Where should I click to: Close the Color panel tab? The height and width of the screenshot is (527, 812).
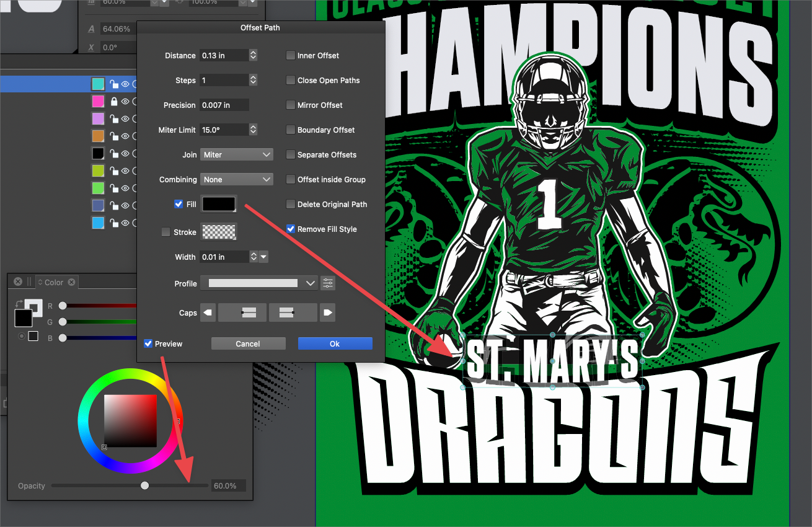(x=71, y=282)
